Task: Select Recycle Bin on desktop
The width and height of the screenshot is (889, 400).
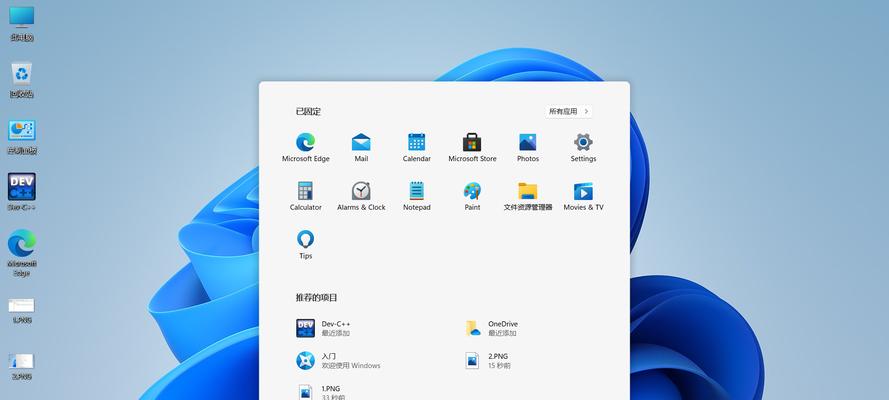Action: pyautogui.click(x=22, y=79)
